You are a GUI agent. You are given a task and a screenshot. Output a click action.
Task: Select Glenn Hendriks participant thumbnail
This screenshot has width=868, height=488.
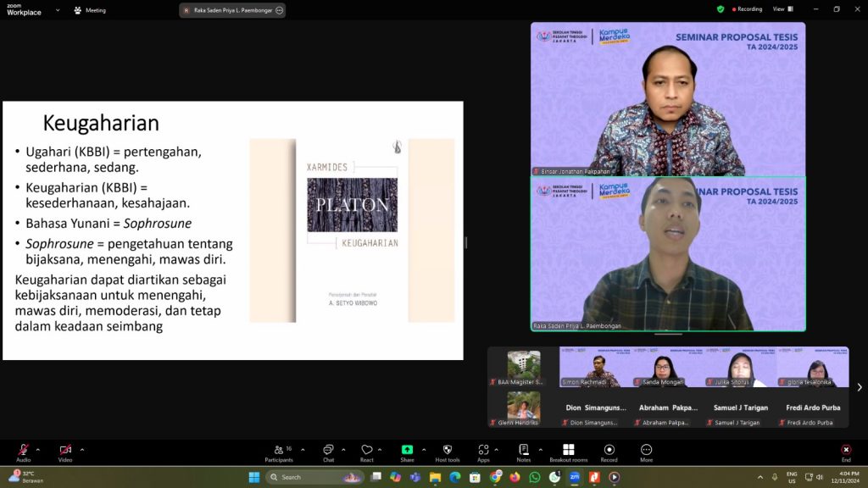click(x=524, y=408)
